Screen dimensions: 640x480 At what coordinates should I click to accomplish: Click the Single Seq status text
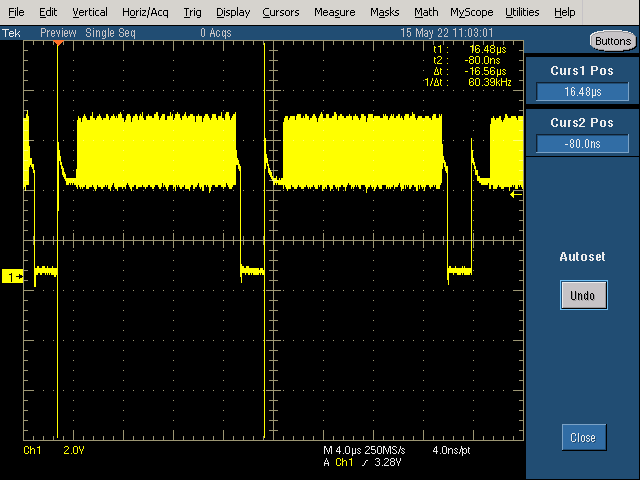pos(110,33)
